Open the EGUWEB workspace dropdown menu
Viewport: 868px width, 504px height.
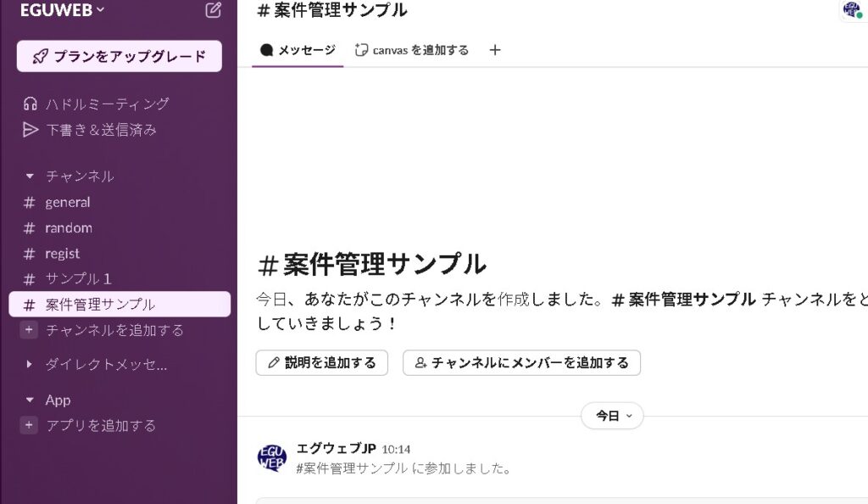pos(63,10)
